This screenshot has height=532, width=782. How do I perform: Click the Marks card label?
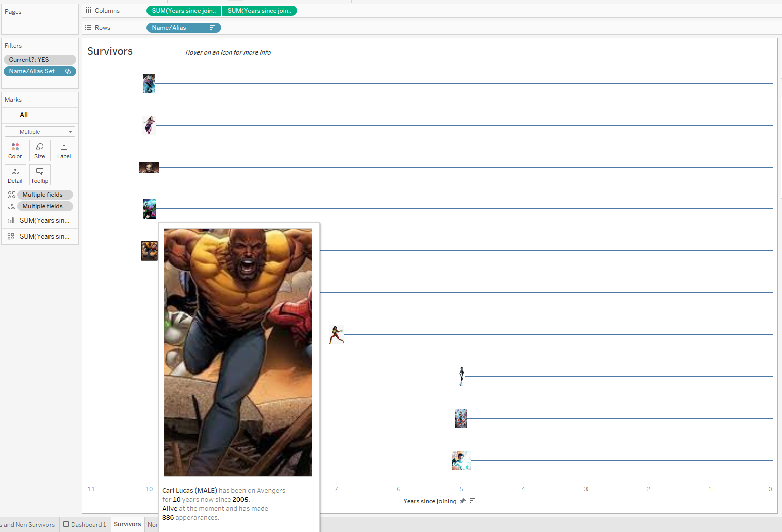pos(13,100)
